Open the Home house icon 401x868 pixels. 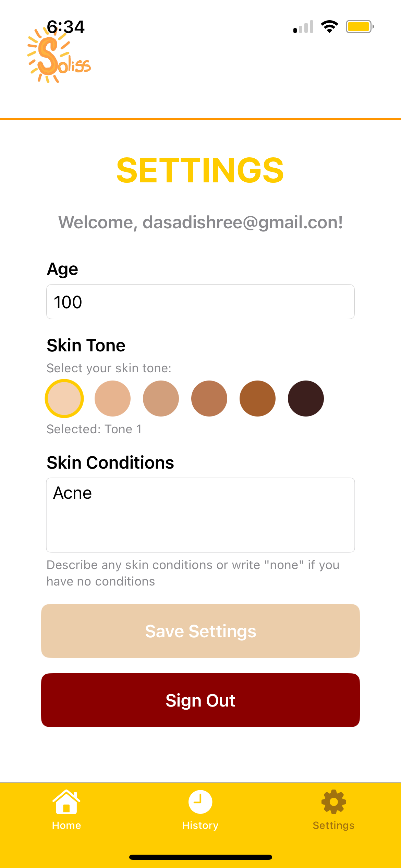coord(66,801)
